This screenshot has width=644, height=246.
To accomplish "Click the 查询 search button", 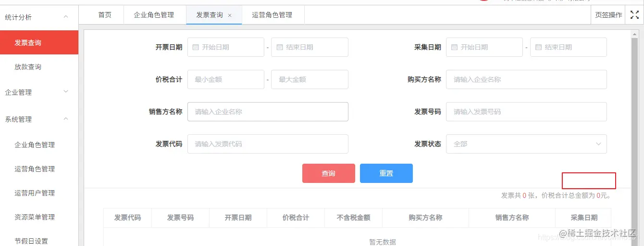I will (x=329, y=173).
